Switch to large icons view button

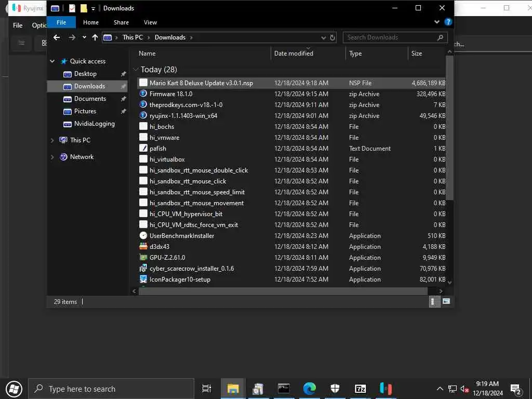click(x=446, y=301)
